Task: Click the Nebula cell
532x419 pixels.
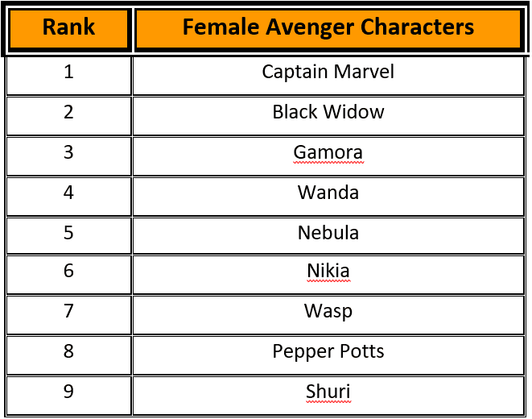Action: [x=328, y=235]
